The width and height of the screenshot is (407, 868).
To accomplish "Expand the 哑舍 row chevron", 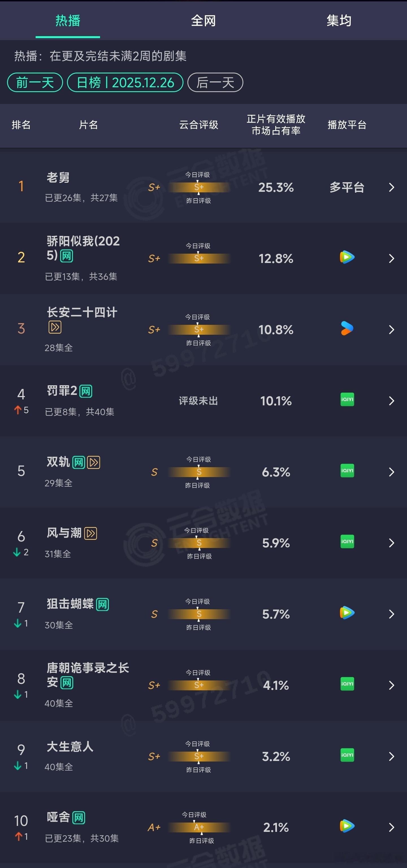I will (391, 828).
